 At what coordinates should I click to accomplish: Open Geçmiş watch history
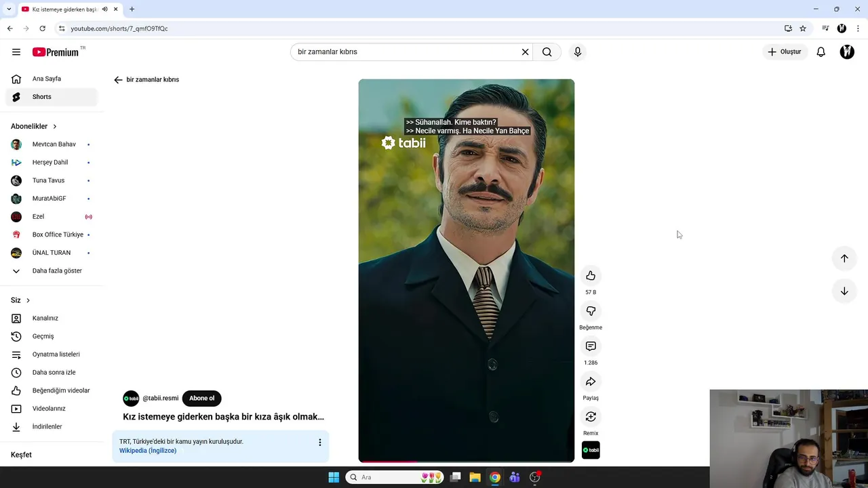[x=52, y=336]
